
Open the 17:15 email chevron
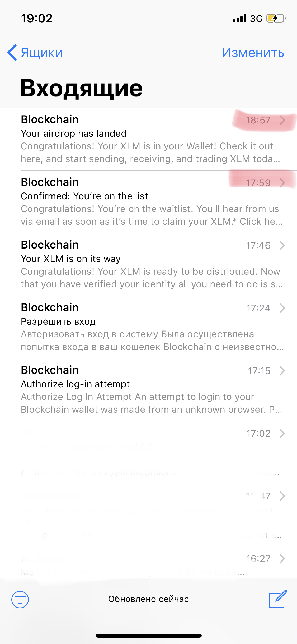[282, 371]
